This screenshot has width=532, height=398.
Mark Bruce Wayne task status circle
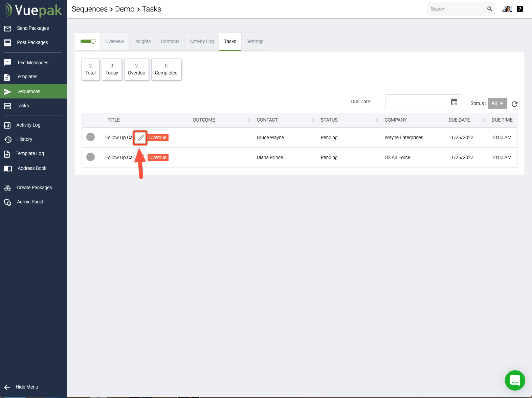[x=90, y=137]
